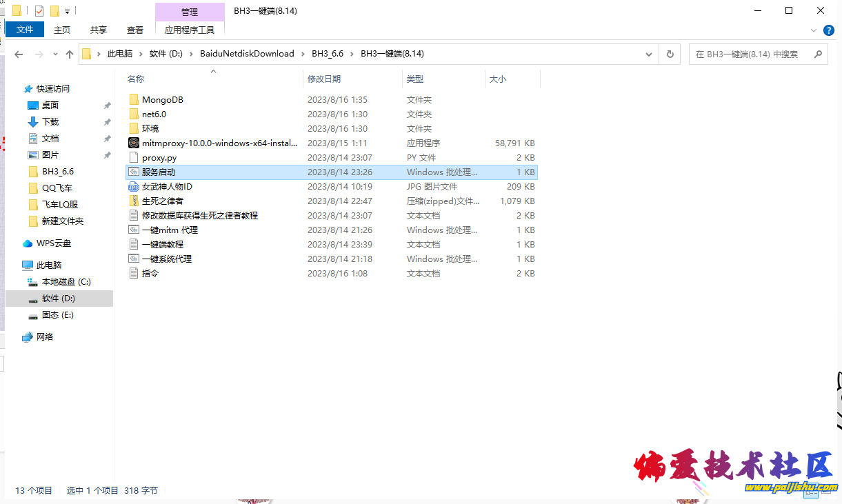The height and width of the screenshot is (504, 842).
Task: Click the 女武神人物ID JPG icon
Action: point(134,187)
